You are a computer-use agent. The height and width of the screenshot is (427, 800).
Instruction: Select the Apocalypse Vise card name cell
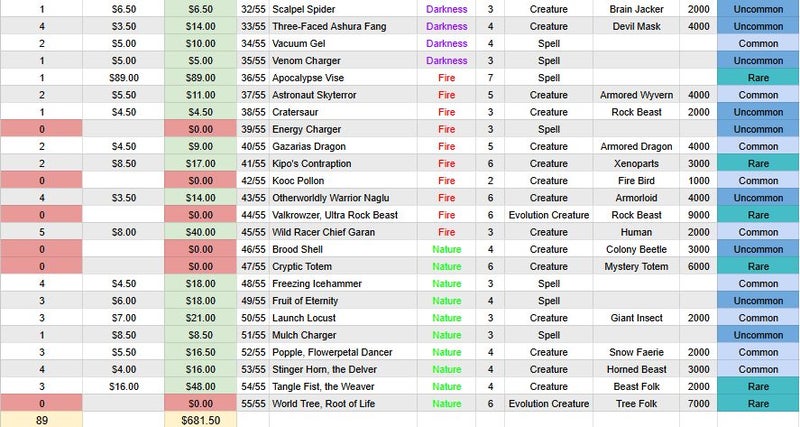pos(343,78)
